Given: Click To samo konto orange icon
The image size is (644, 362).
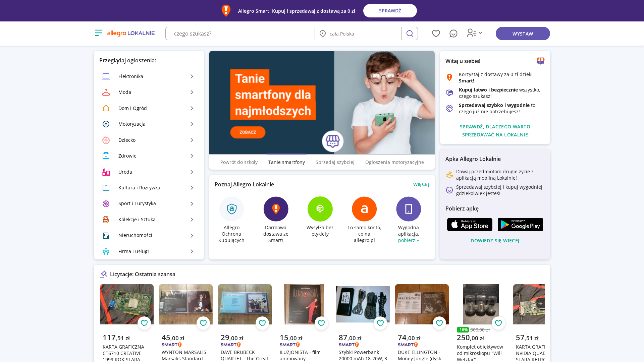Looking at the screenshot, I should [x=364, y=209].
